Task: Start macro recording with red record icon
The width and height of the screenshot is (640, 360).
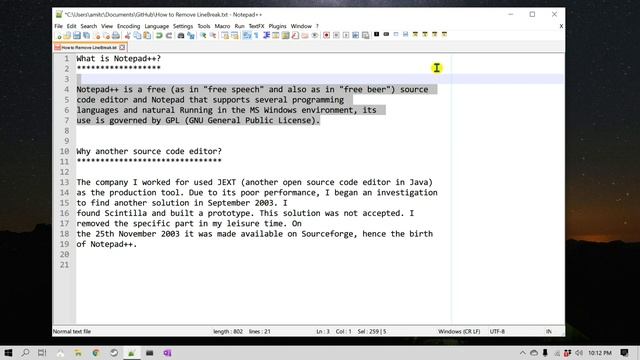Action: coord(327,36)
